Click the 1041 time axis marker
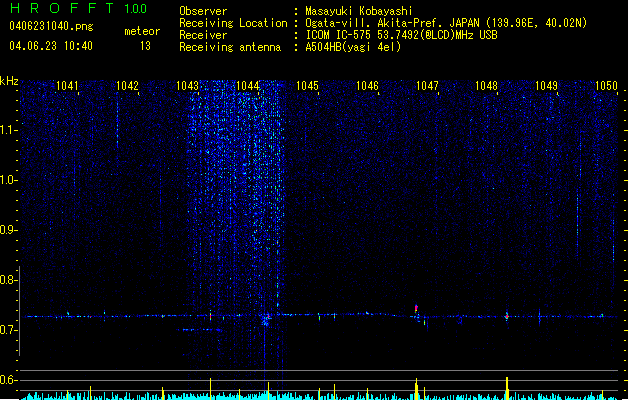The width and height of the screenshot is (629, 400). pos(67,86)
